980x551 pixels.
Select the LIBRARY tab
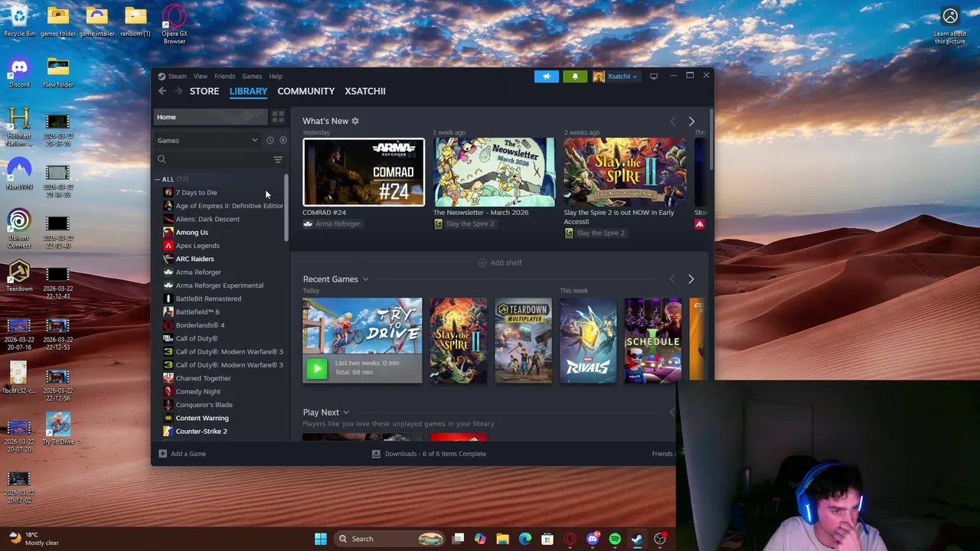coord(248,91)
